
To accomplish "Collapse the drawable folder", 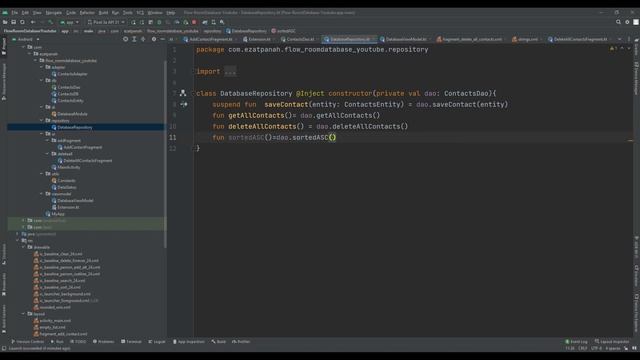I will (x=24, y=247).
